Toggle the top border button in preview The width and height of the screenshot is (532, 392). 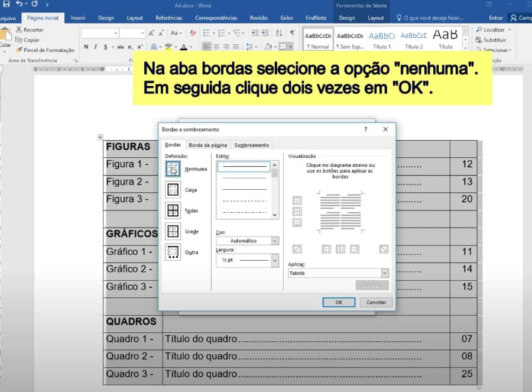(x=297, y=200)
